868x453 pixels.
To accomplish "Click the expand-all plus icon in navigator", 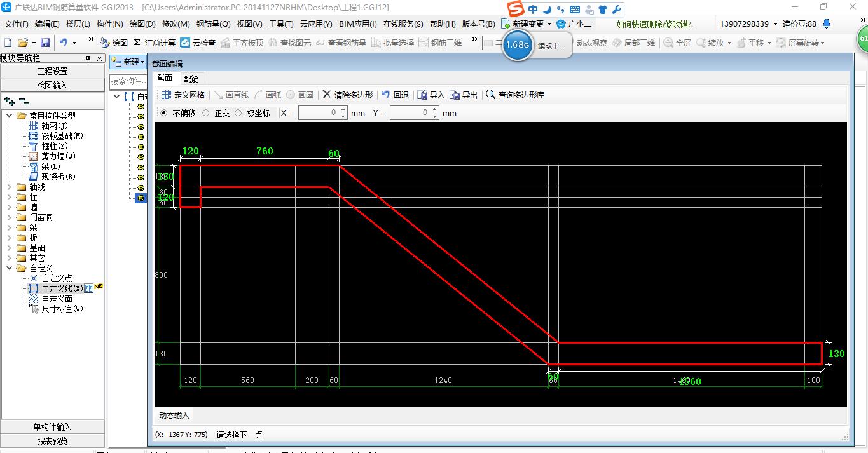I will coord(10,101).
